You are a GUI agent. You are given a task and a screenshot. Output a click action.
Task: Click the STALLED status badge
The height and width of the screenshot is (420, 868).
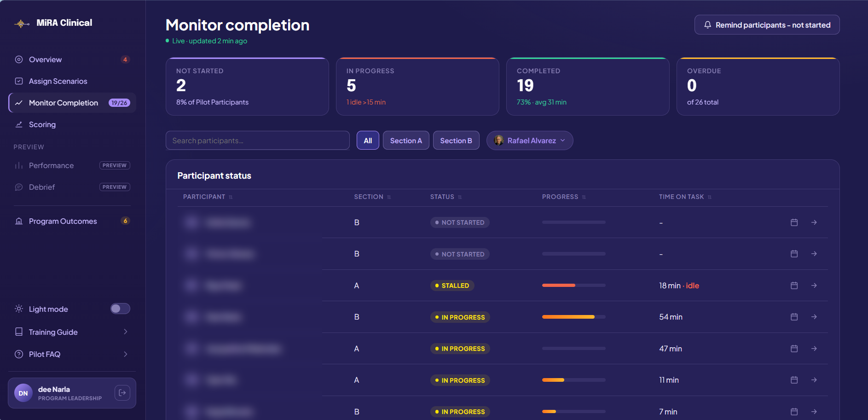452,286
